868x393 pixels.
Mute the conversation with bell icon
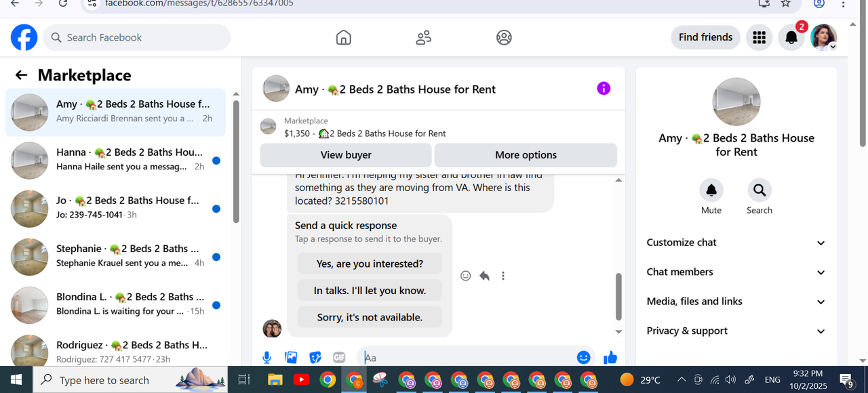coord(711,190)
